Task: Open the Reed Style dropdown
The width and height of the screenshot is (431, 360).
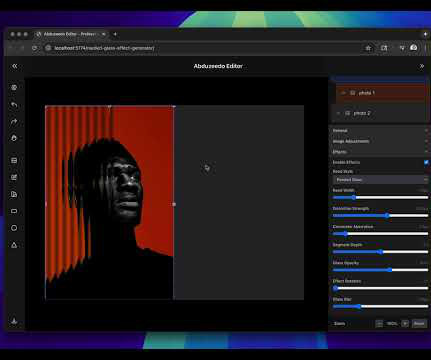Action: click(380, 180)
